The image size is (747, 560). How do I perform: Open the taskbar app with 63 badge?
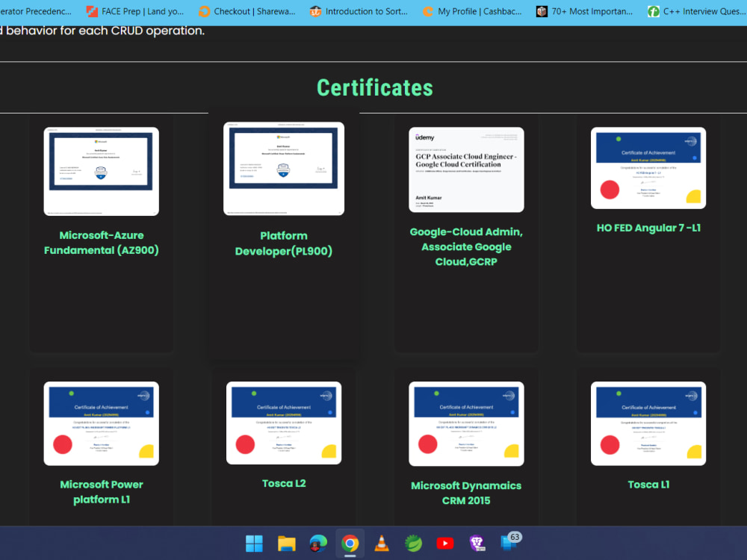pyautogui.click(x=509, y=542)
